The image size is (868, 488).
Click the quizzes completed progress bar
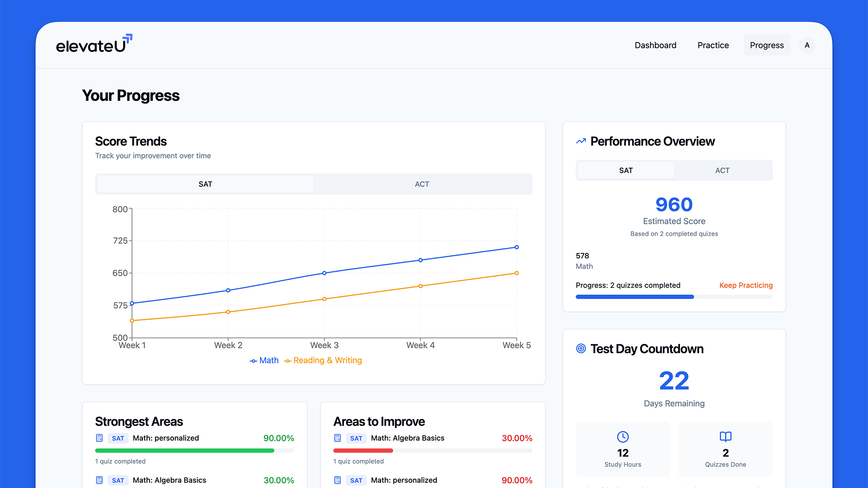click(674, 297)
